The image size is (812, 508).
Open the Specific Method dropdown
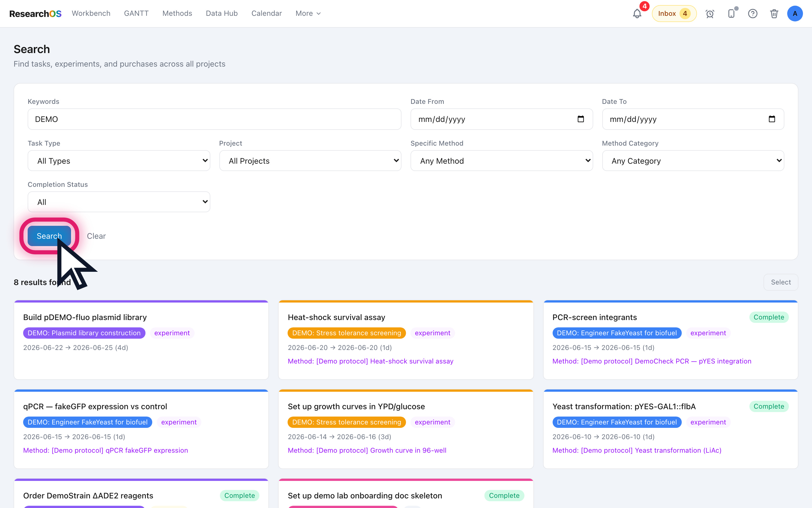(502, 161)
